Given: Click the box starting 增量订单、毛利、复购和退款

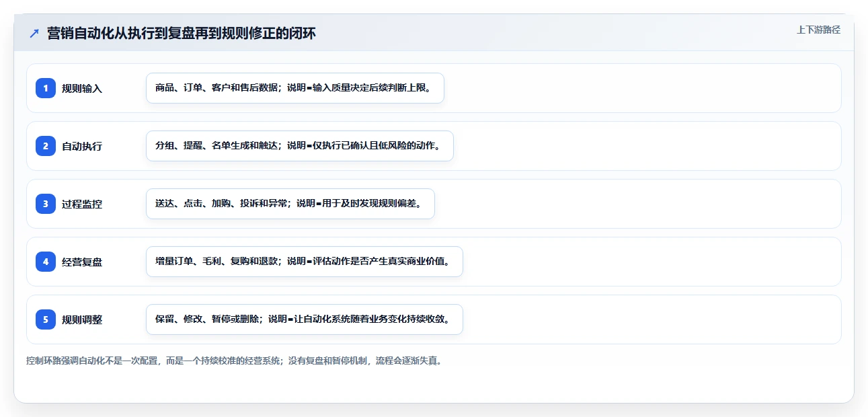Looking at the screenshot, I should 305,262.
